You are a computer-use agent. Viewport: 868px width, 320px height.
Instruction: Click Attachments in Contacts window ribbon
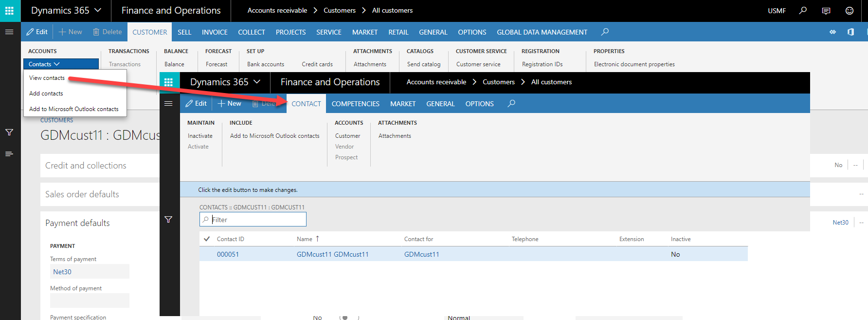pyautogui.click(x=395, y=136)
